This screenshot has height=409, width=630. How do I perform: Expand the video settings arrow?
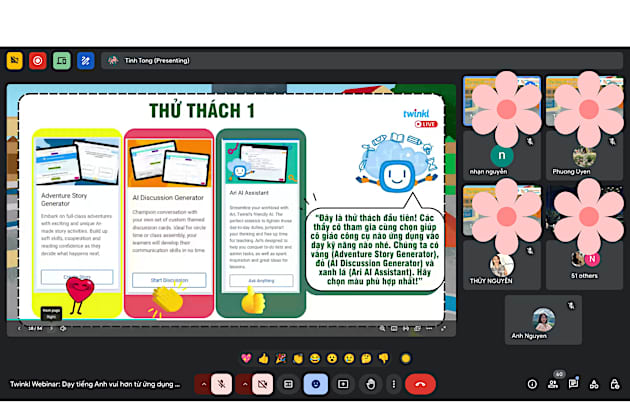click(x=244, y=383)
